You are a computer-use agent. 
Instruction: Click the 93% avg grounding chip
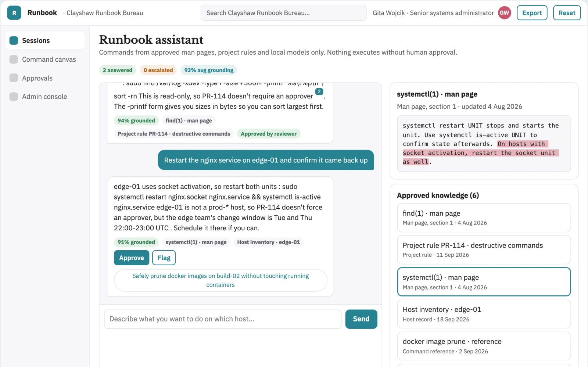point(209,70)
